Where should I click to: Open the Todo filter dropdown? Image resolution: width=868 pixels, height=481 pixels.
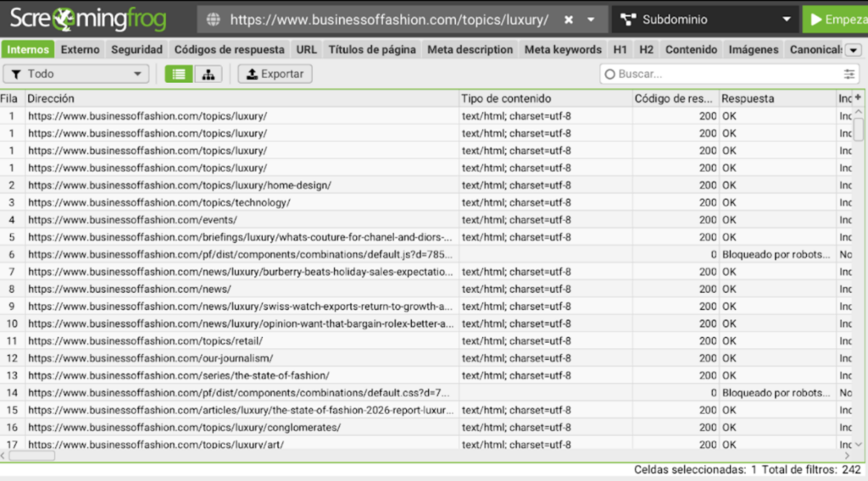(x=76, y=75)
